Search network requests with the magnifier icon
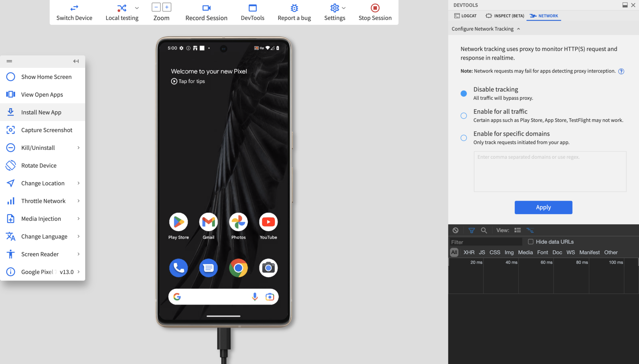Viewport: 639px width, 364px height. point(484,230)
